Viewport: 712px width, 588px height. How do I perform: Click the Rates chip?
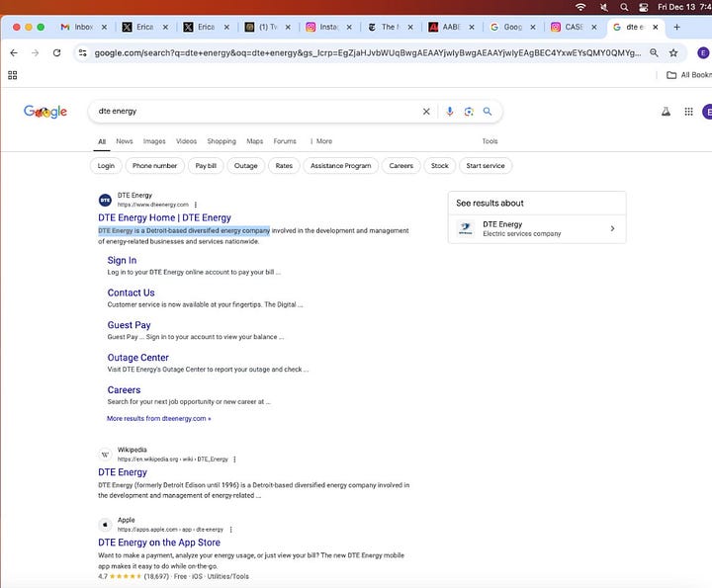click(x=284, y=166)
